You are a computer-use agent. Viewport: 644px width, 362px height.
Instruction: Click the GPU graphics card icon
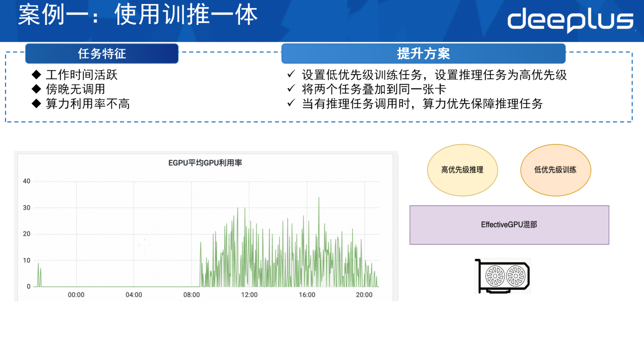coord(502,276)
